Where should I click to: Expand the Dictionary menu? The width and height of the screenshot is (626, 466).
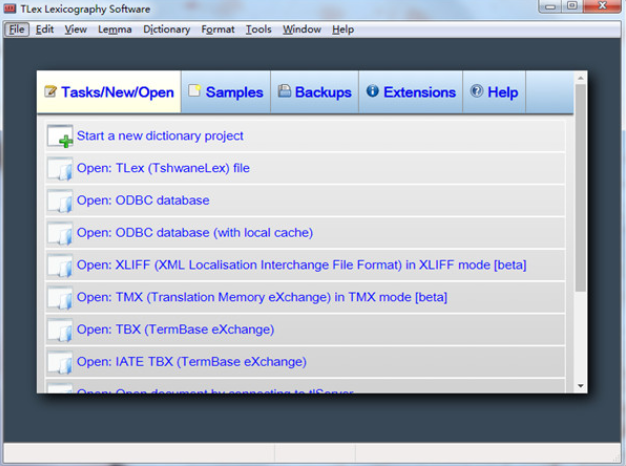[166, 29]
